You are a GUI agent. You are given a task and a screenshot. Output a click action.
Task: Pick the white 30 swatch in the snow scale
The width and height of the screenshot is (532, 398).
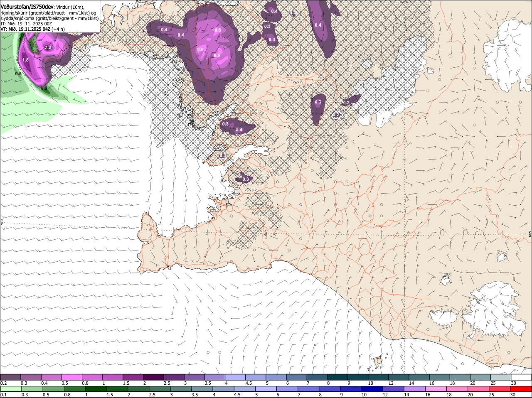point(521,377)
